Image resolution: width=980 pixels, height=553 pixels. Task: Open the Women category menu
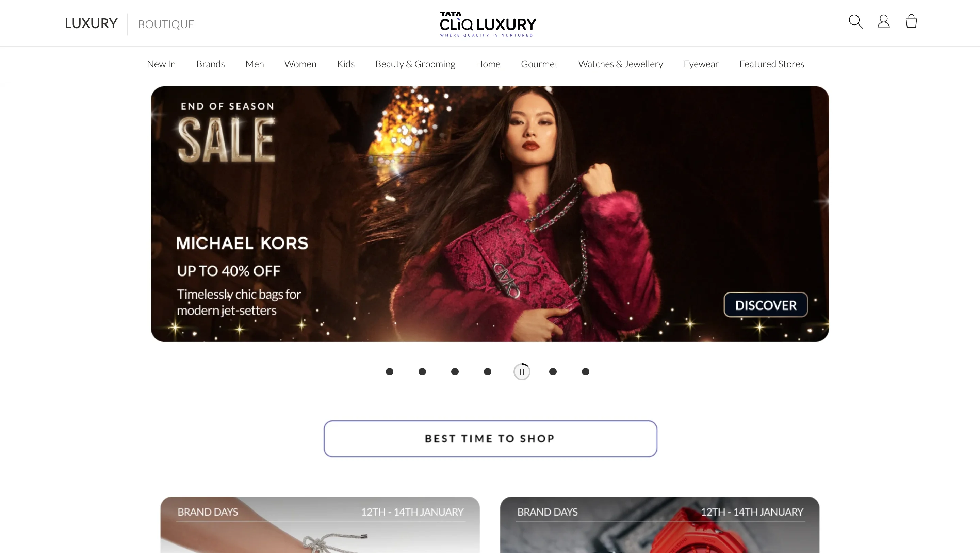pos(300,64)
